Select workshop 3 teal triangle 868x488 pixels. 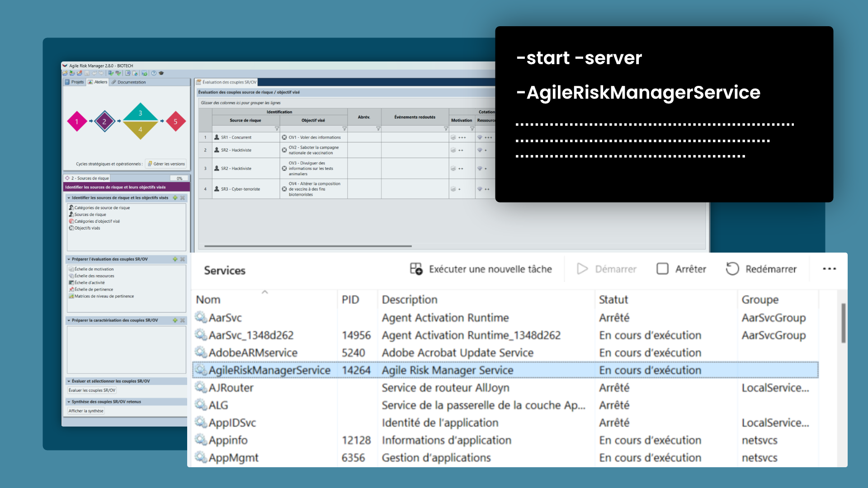pos(140,113)
